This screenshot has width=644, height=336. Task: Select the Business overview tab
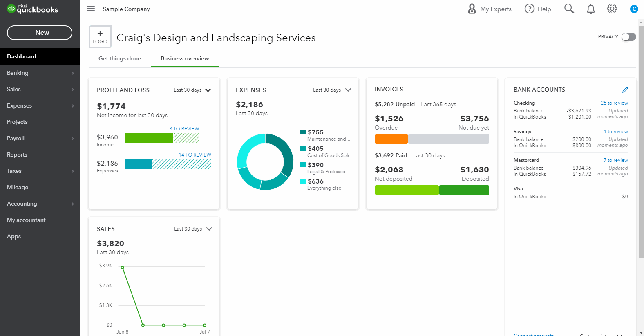click(185, 58)
